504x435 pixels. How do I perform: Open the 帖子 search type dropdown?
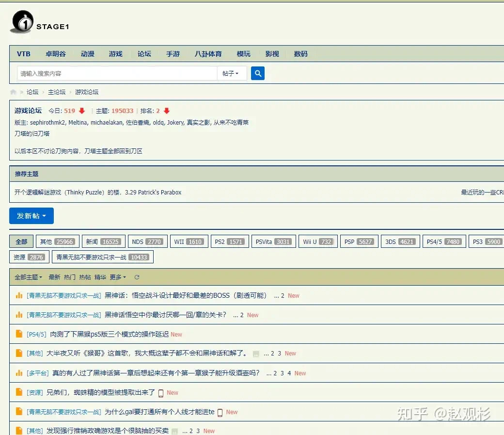(232, 73)
